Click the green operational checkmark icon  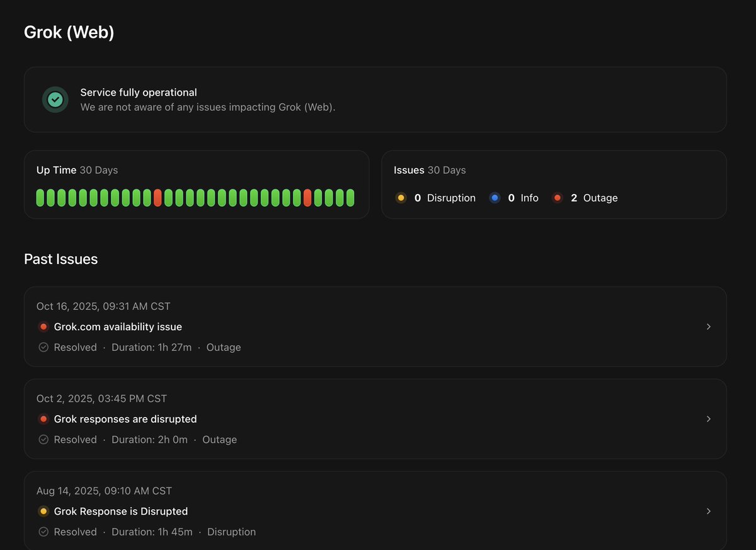click(x=55, y=100)
